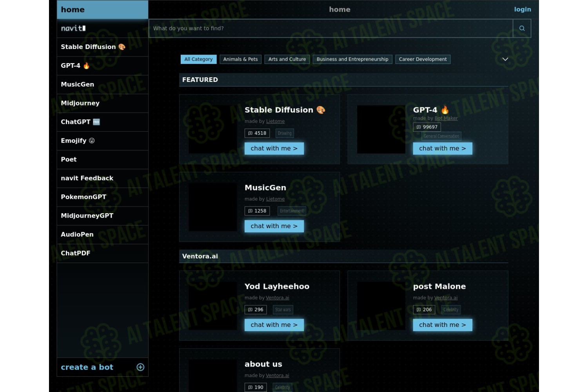
Task: Select the Animals & Pets category
Action: (240, 59)
